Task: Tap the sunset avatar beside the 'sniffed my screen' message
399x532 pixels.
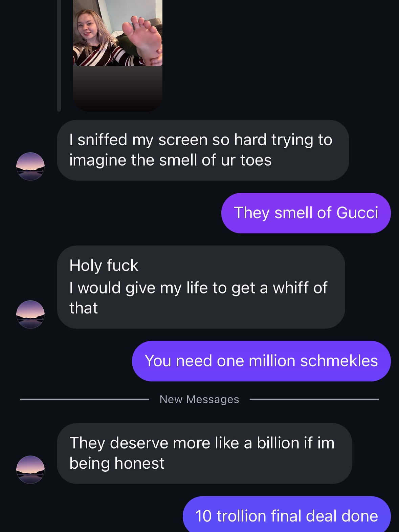Action: (x=30, y=166)
